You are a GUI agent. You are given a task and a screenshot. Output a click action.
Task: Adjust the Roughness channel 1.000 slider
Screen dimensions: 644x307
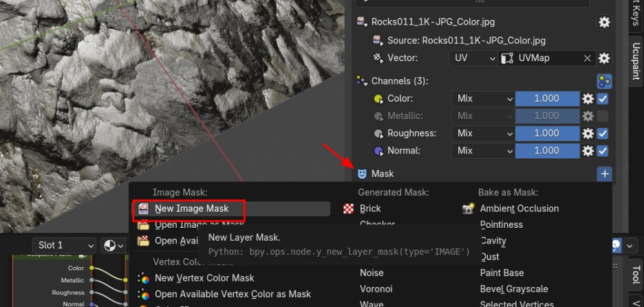coord(547,133)
